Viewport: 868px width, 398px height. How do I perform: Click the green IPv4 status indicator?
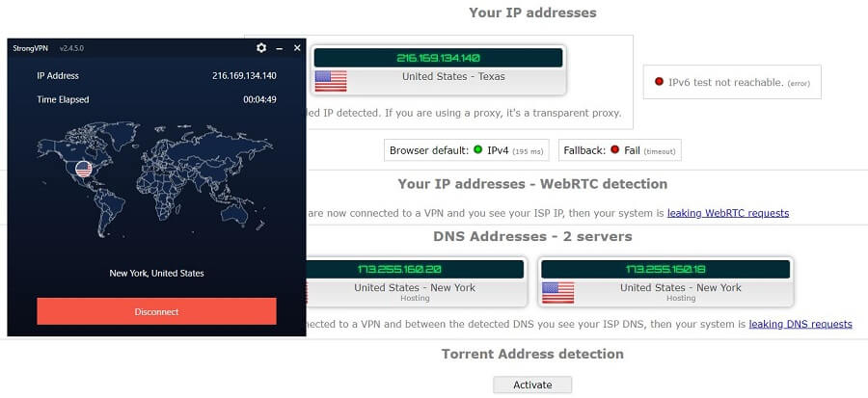(478, 149)
